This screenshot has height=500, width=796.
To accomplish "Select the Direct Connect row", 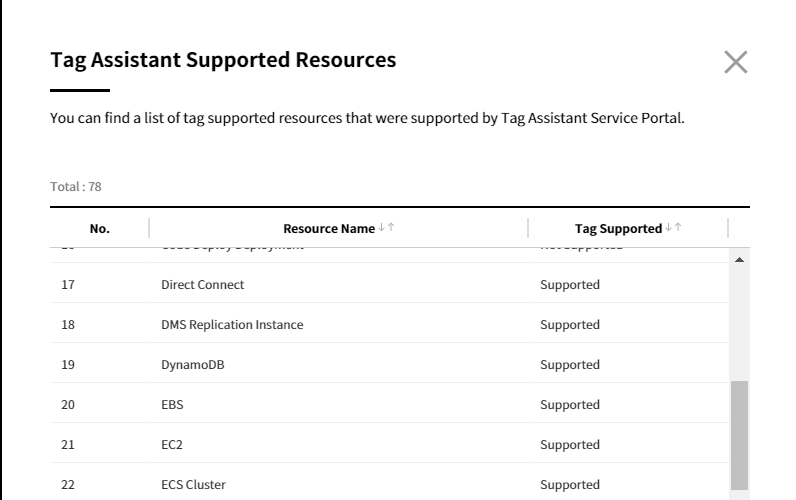I will (202, 284).
